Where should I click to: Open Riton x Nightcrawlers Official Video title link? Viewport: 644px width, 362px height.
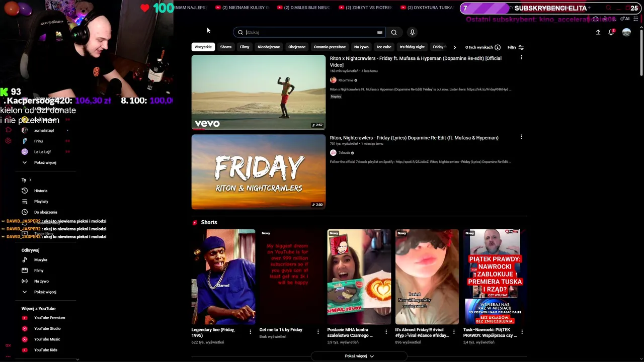[416, 61]
